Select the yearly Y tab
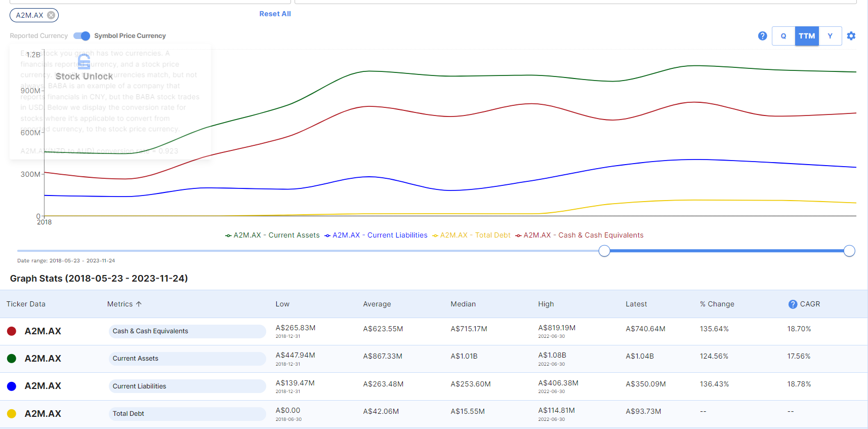The width and height of the screenshot is (868, 429). pos(830,36)
